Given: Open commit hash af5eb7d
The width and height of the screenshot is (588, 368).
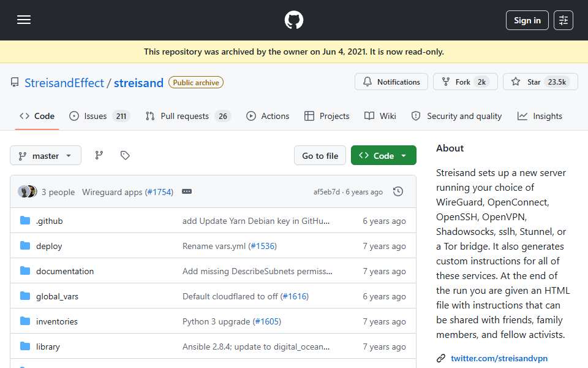Looking at the screenshot, I should [326, 192].
